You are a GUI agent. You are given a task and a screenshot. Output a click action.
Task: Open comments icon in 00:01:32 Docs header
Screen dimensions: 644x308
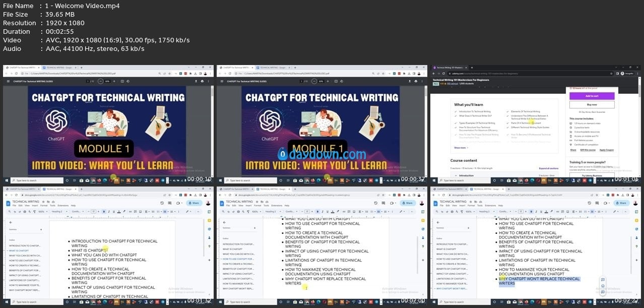coord(170,203)
